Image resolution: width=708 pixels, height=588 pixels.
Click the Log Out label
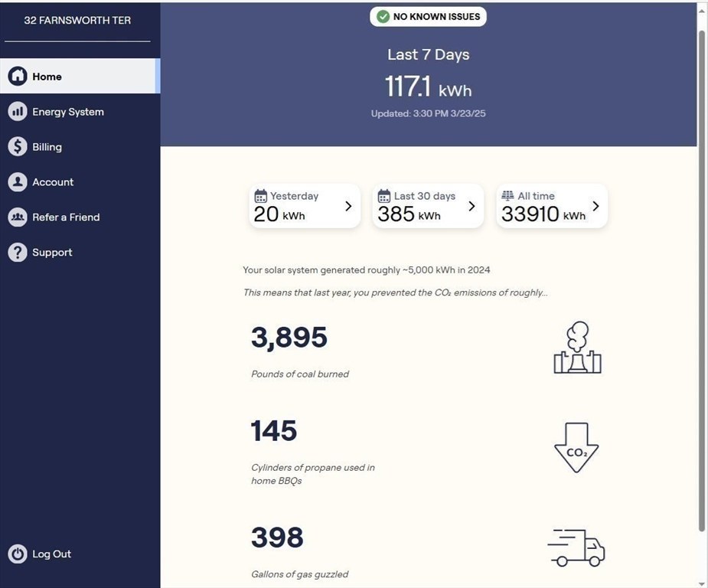tap(51, 554)
